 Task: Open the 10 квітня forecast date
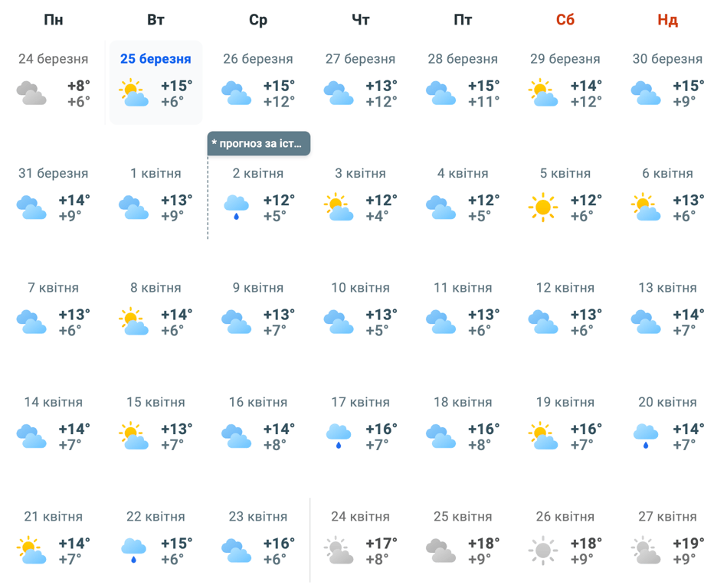tap(360, 288)
